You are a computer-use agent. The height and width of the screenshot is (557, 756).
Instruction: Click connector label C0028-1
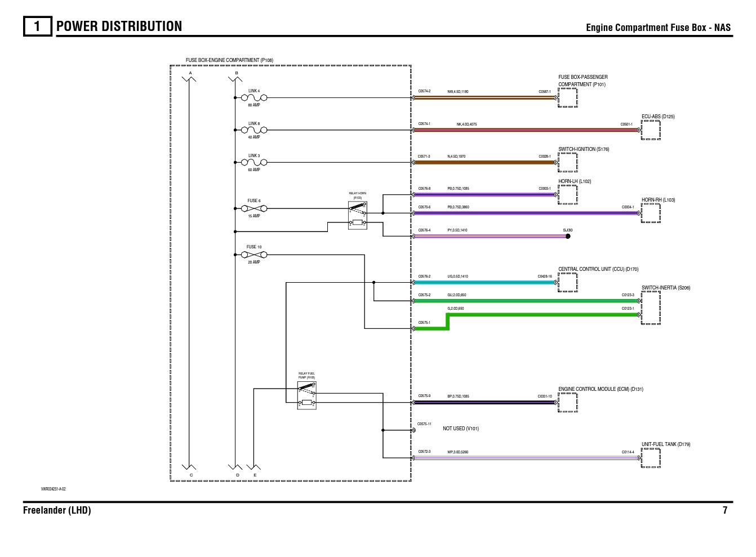pos(545,157)
